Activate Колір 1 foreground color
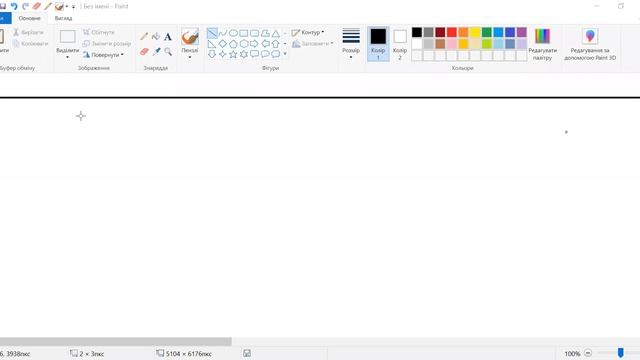 pyautogui.click(x=378, y=44)
